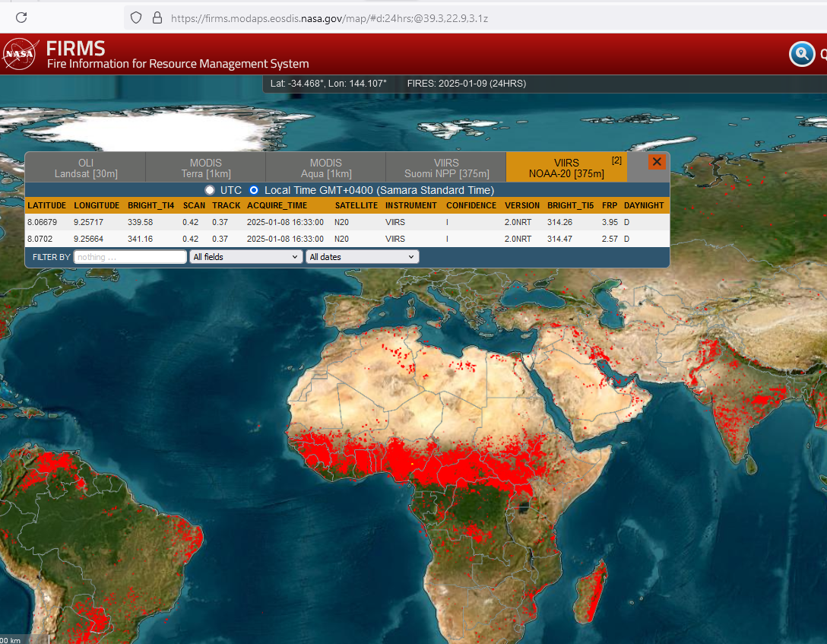The image size is (827, 644).
Task: Sort by the ACQUIRE_TIME column header
Action: [x=277, y=205]
